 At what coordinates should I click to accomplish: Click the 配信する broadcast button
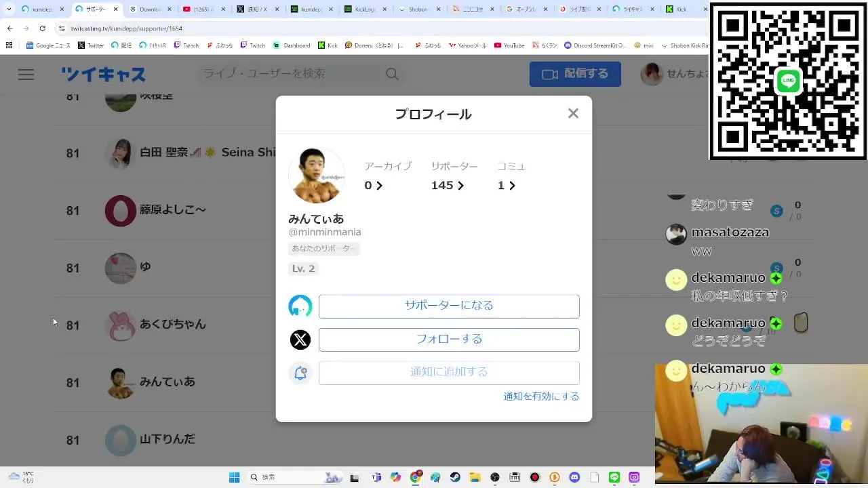pyautogui.click(x=575, y=74)
